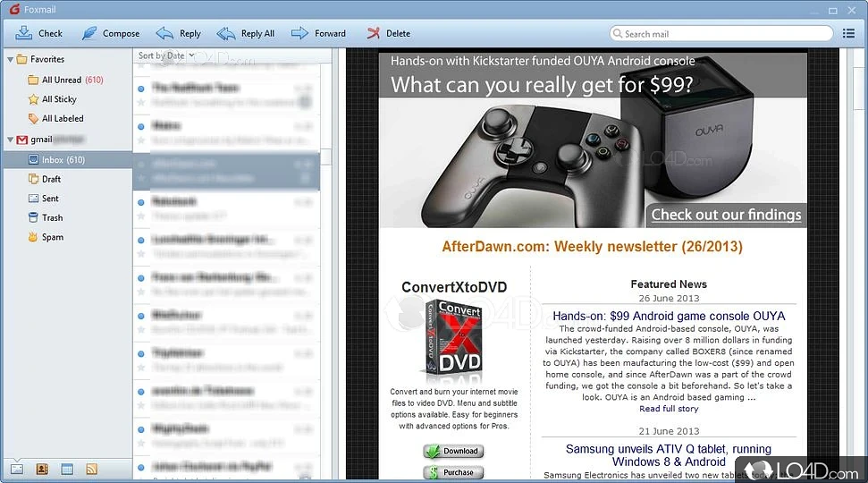The width and height of the screenshot is (868, 483).
Task: Open Samsung unveils ATIV Q tablet link
Action: [669, 455]
